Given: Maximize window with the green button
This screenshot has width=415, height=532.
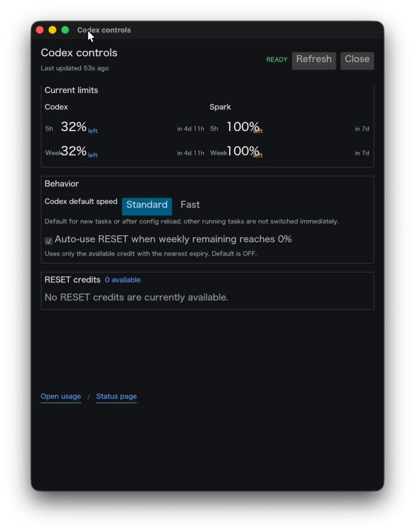Looking at the screenshot, I should click(65, 30).
